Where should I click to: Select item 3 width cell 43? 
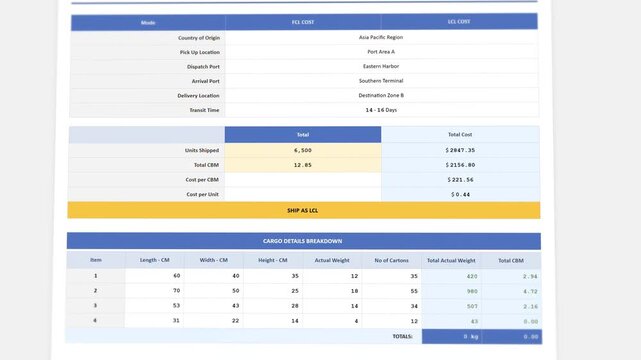[x=213, y=306]
